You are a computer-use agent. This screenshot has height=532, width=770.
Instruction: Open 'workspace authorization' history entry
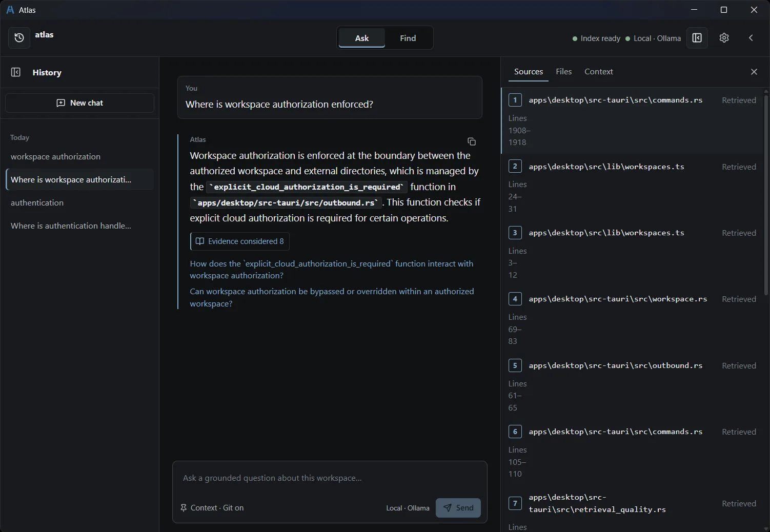(79, 157)
